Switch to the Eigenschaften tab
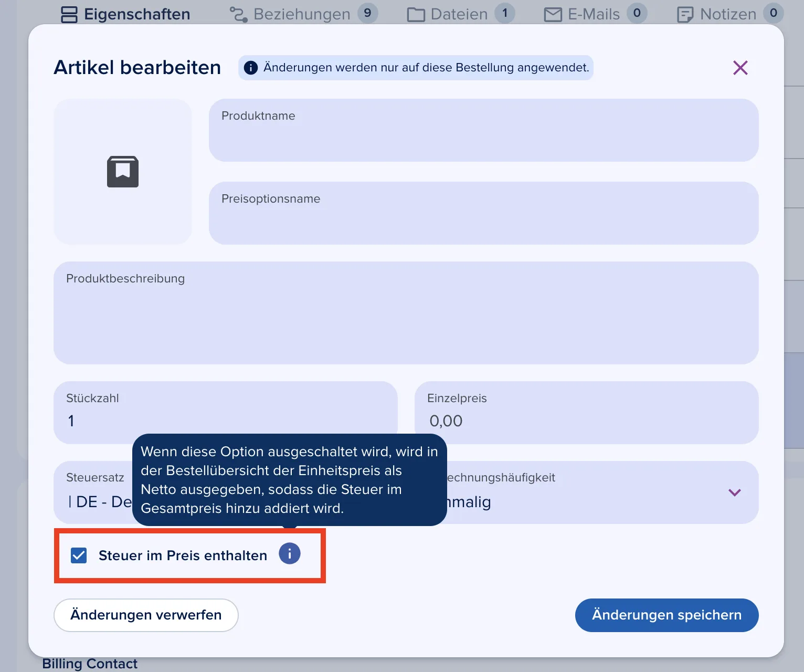This screenshot has width=804, height=672. click(x=125, y=14)
